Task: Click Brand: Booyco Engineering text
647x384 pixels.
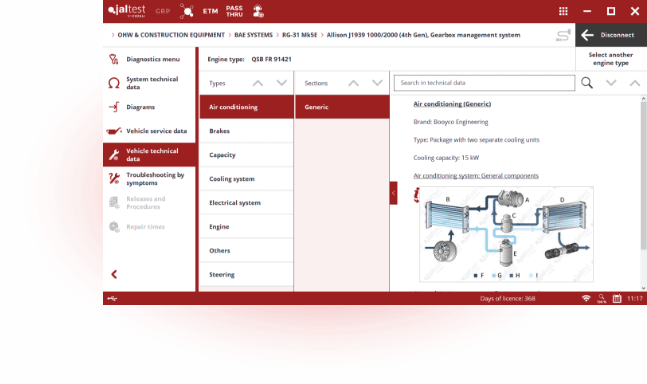Action: pyautogui.click(x=451, y=122)
